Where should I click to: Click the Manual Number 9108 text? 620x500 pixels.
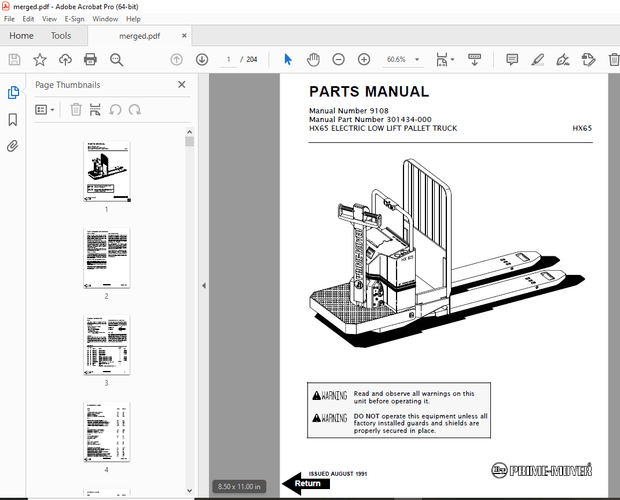coord(349,111)
